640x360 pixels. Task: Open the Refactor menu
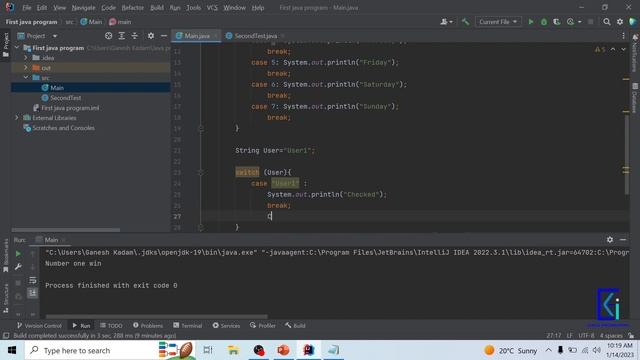click(133, 8)
